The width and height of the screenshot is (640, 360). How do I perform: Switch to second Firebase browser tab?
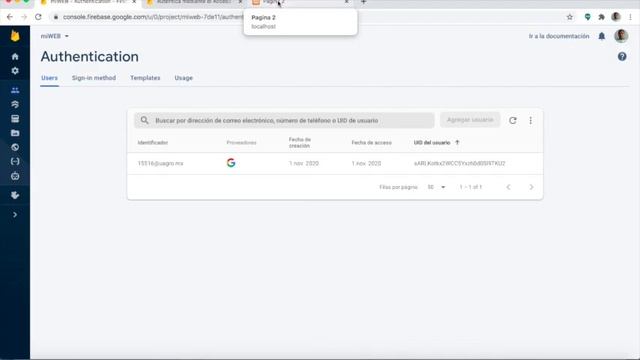click(194, 2)
